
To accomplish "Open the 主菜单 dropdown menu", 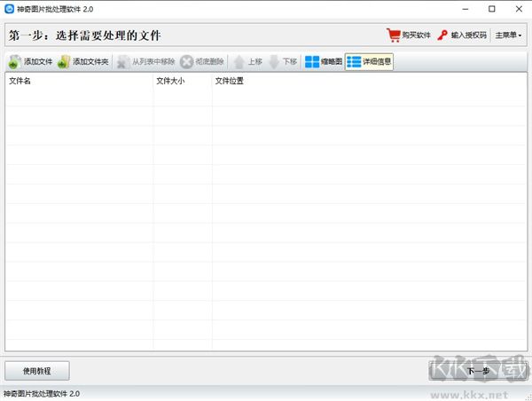I will (x=508, y=35).
